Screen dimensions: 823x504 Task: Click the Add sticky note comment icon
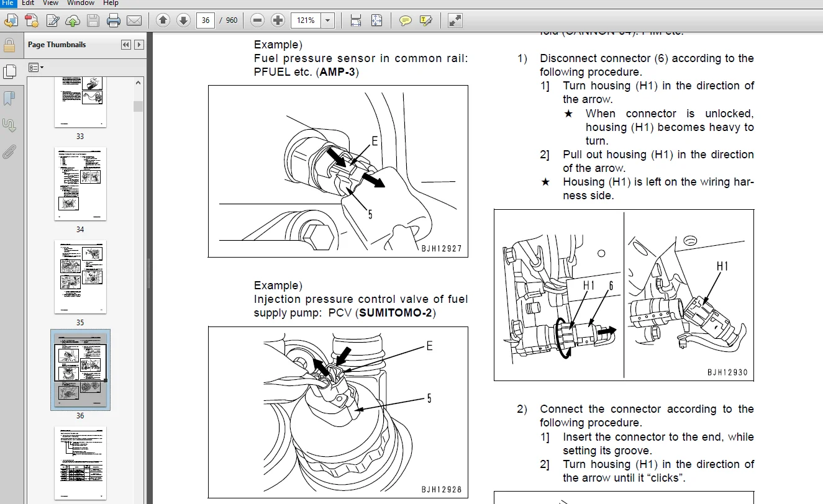[405, 20]
